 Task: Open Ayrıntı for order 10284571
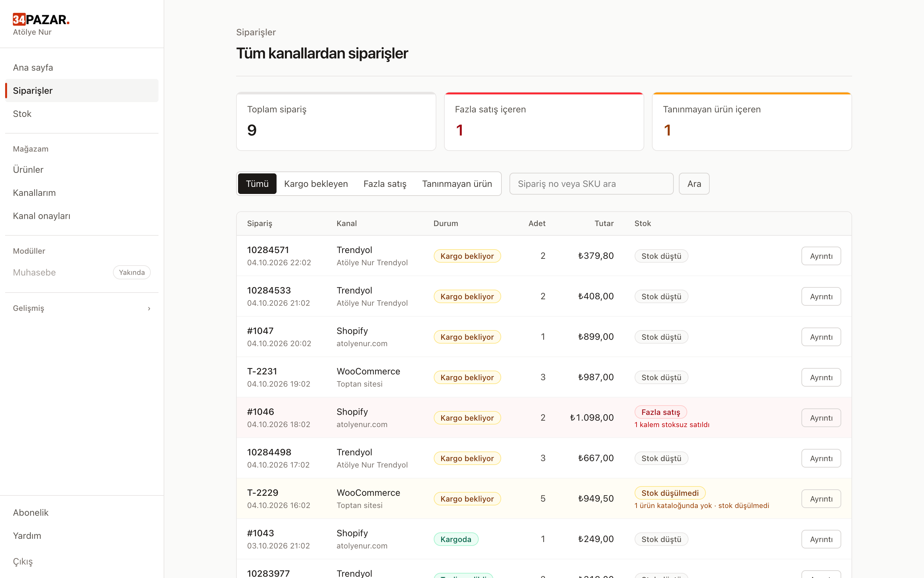point(821,256)
